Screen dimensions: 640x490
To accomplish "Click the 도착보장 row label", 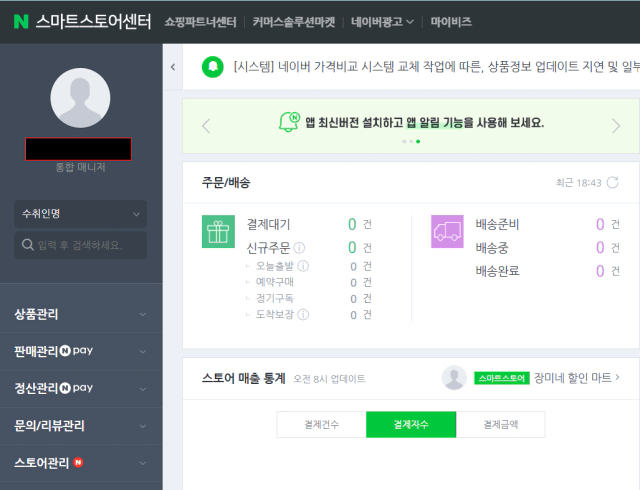I will [275, 314].
